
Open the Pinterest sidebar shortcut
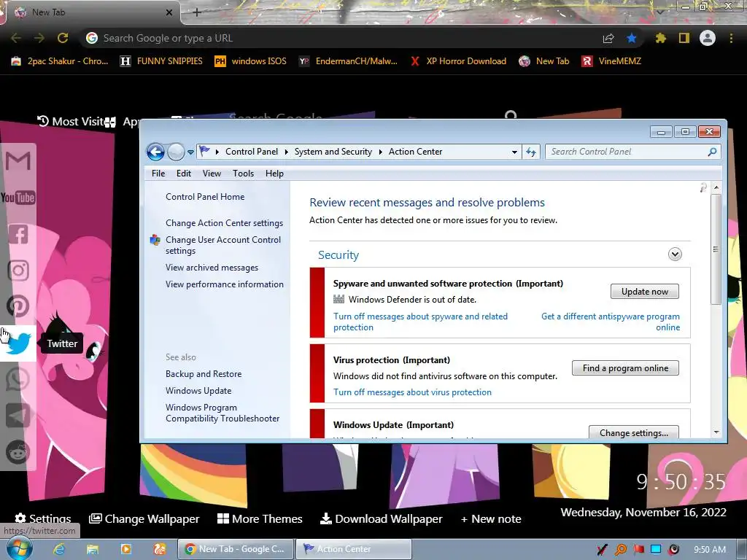(x=18, y=306)
